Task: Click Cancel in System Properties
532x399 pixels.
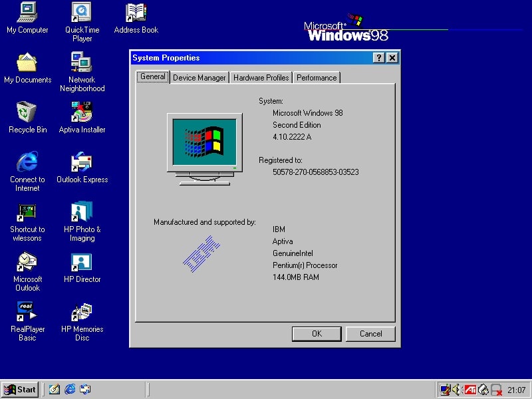Action: point(370,334)
